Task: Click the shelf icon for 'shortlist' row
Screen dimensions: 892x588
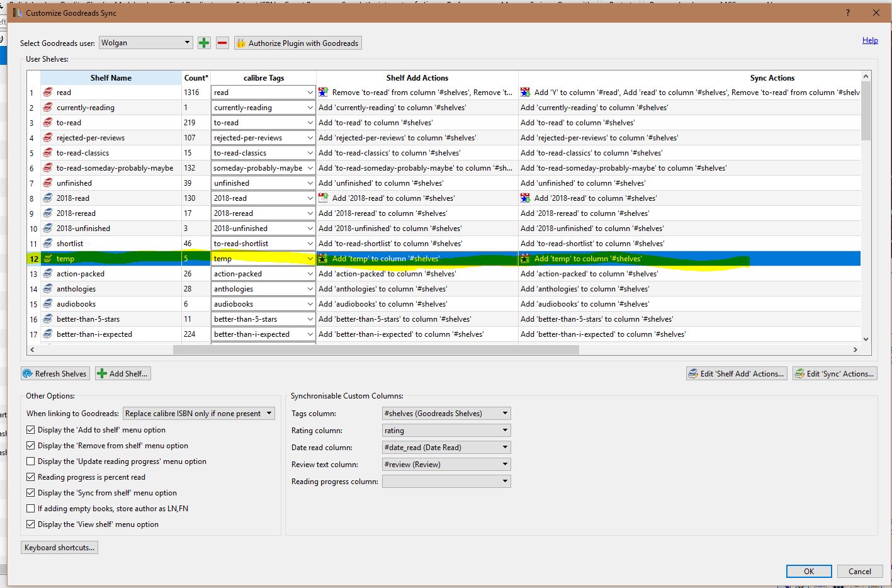Action: (48, 244)
